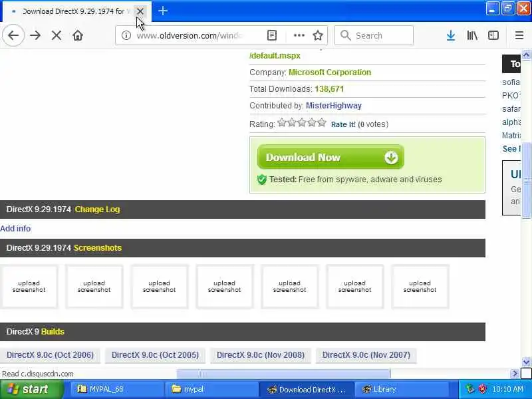This screenshot has width=532, height=399.
Task: Open the Screenshots heading link
Action: [x=98, y=248]
